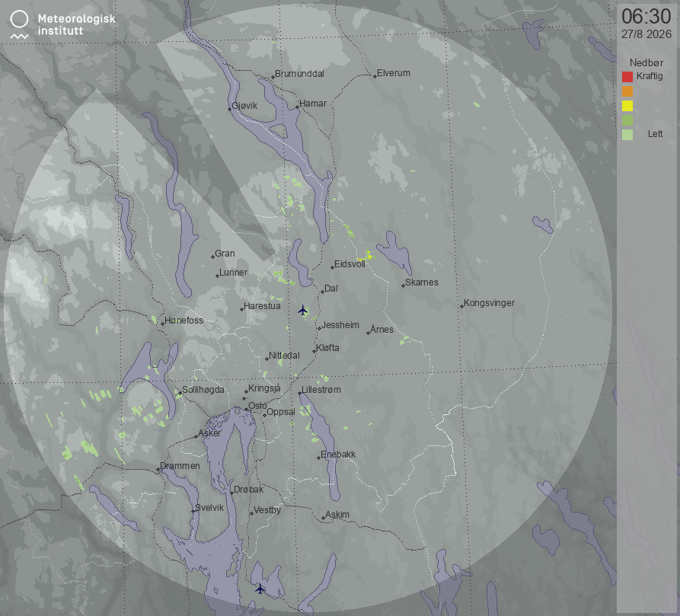Viewport: 680px width, 616px height.
Task: Click the yellow precipitation cell east of Eidsvoll
Action: 368,255
